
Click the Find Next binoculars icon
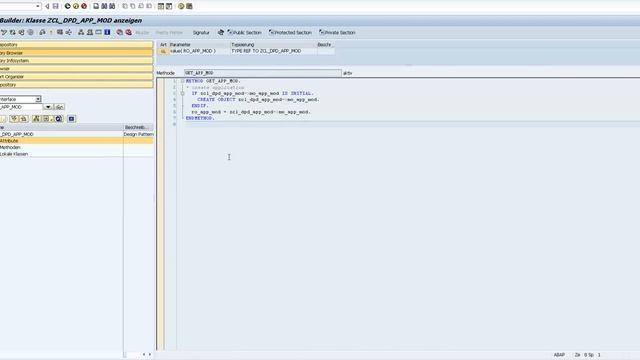coord(112,6)
